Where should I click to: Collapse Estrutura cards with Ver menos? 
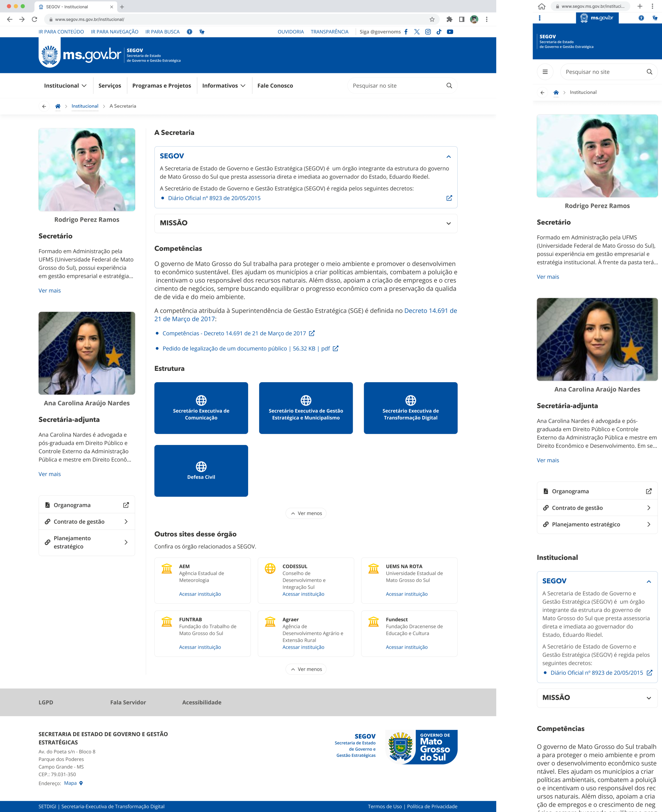(306, 513)
